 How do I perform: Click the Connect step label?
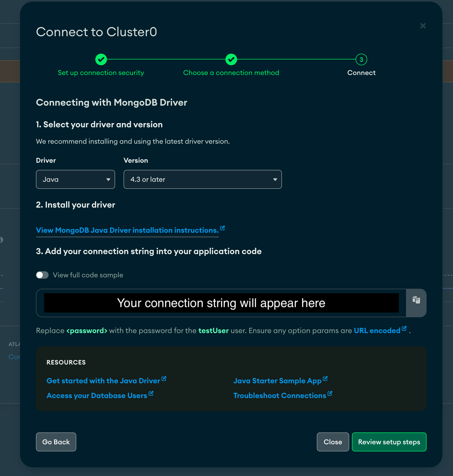coord(361,73)
